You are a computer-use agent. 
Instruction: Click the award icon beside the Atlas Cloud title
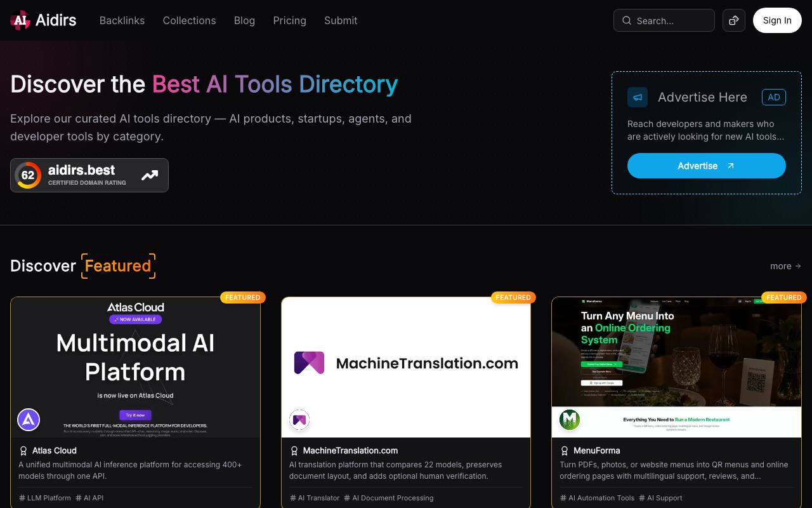point(23,451)
